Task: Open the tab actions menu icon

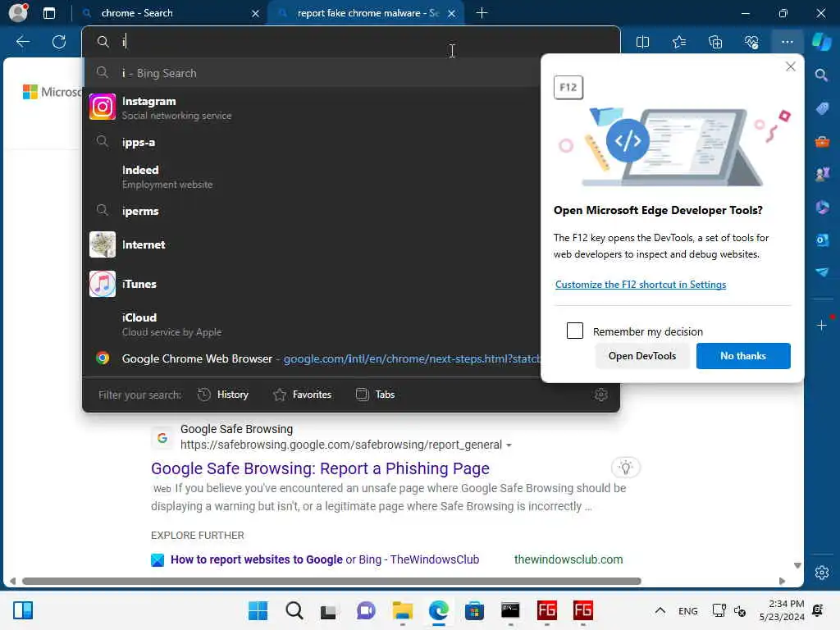Action: coord(49,13)
